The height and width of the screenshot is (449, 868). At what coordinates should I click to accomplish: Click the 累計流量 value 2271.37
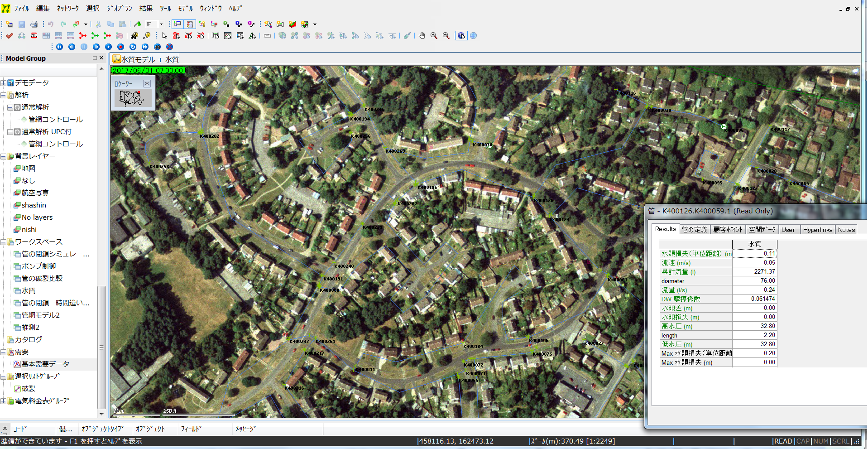[x=754, y=272]
